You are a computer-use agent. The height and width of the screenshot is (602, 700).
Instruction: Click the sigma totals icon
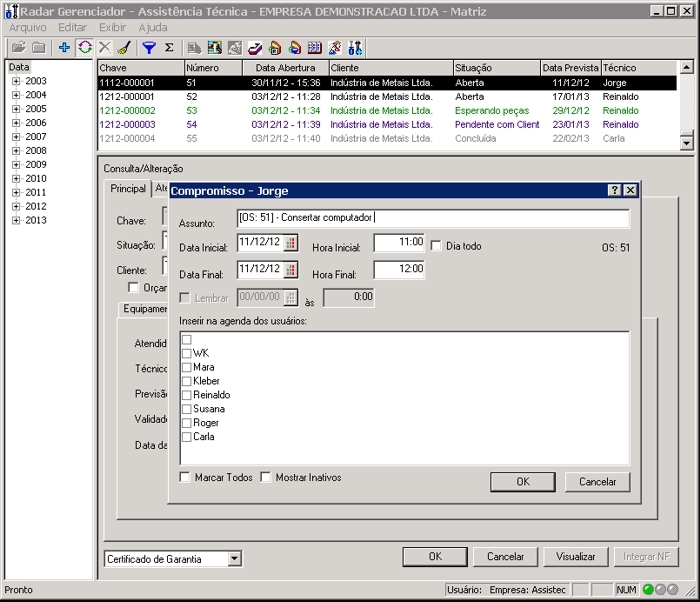click(x=169, y=47)
